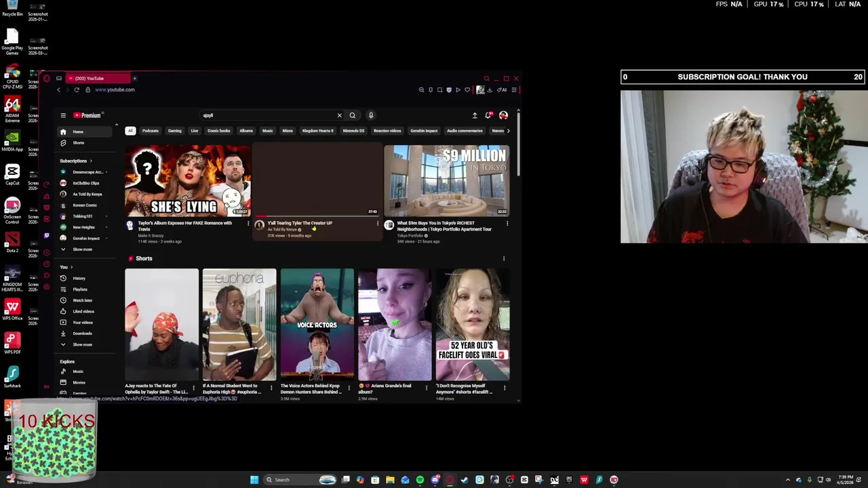Play the Voice Actors Short thumbnail
This screenshot has width=868, height=488.
[317, 325]
